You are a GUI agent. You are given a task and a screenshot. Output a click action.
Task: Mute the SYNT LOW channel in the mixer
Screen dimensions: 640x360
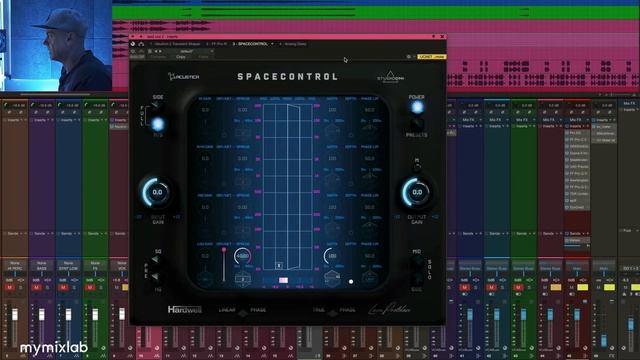[63, 287]
